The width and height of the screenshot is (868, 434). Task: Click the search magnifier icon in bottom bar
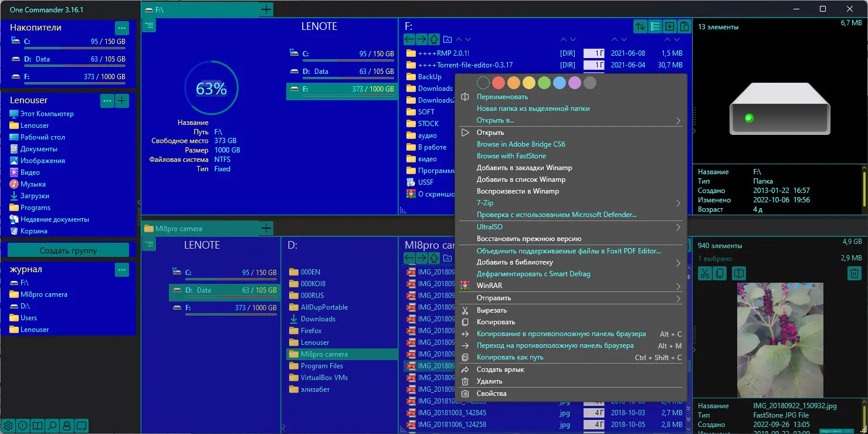(51, 426)
